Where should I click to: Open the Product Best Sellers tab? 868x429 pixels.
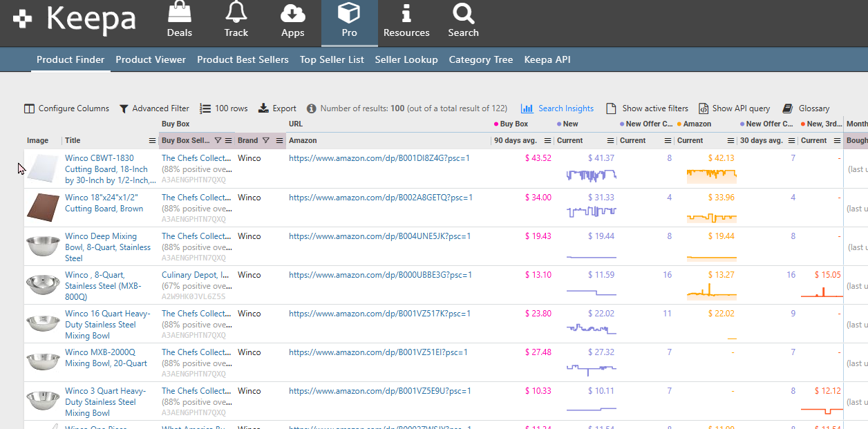click(243, 59)
